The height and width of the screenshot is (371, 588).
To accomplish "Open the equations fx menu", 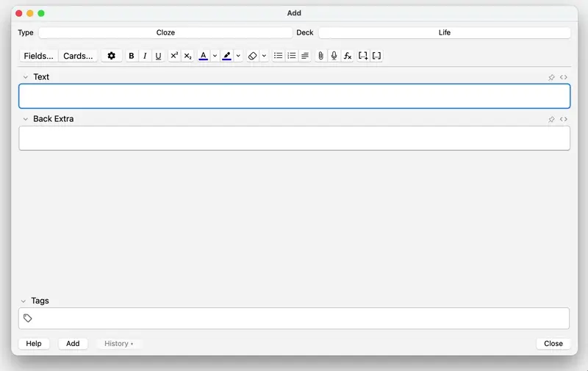I will [x=348, y=56].
